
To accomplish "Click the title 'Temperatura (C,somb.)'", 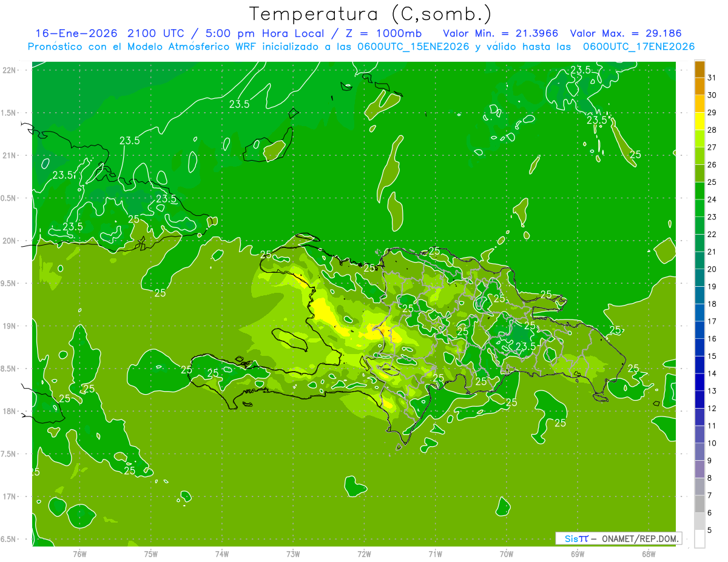I will point(370,14).
